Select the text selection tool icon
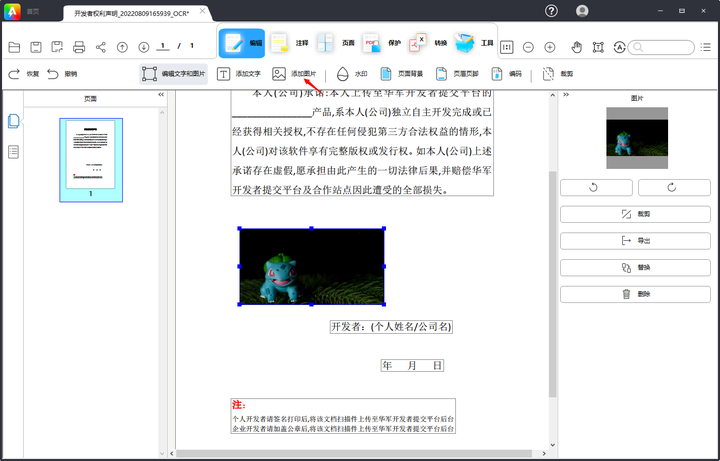This screenshot has width=720, height=461. click(598, 47)
